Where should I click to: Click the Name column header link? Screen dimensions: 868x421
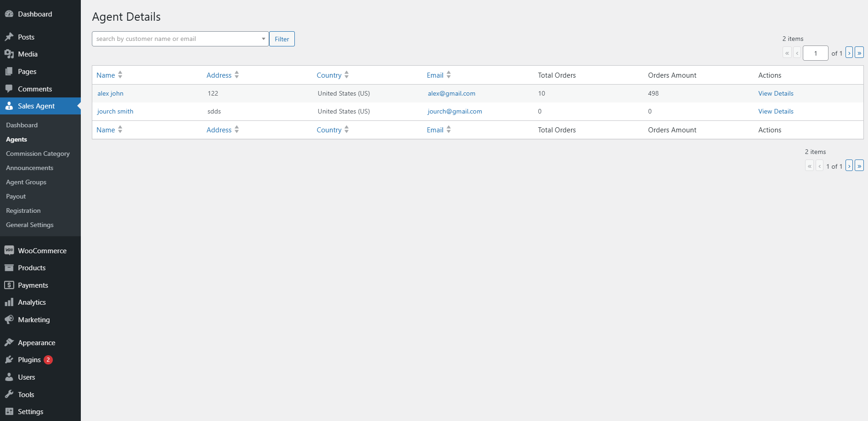coord(106,75)
